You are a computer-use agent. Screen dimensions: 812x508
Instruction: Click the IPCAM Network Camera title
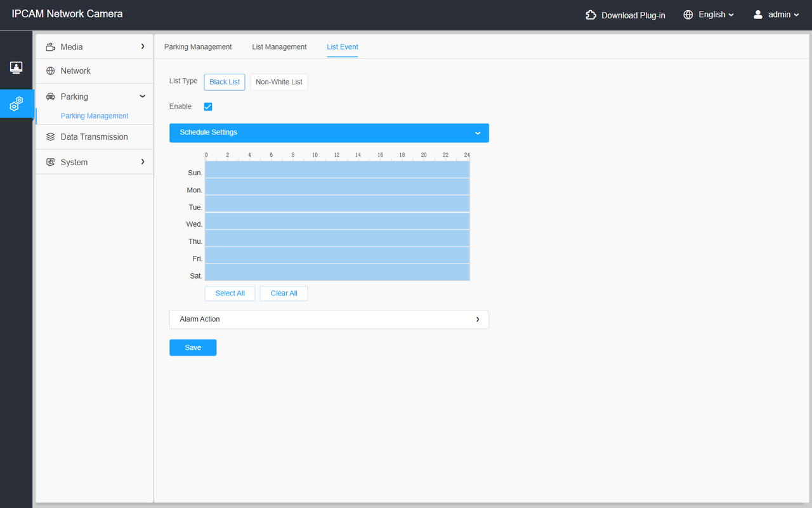[67, 14]
